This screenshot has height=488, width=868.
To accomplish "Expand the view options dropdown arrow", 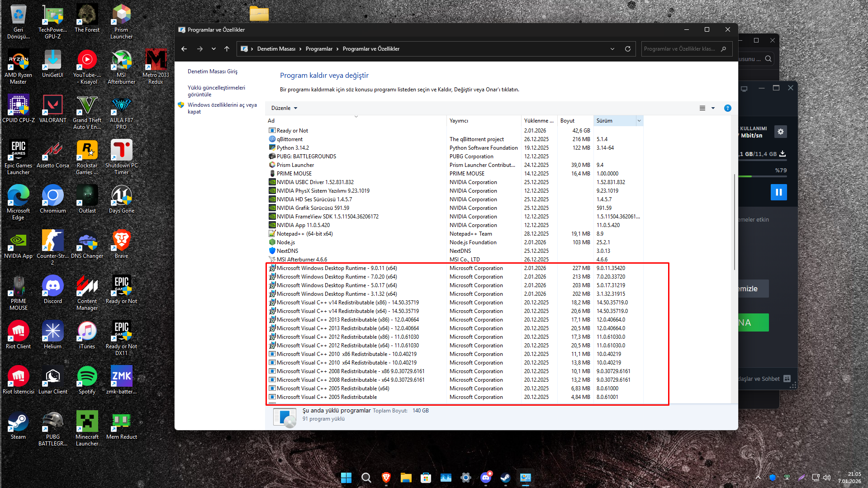I will coord(713,108).
